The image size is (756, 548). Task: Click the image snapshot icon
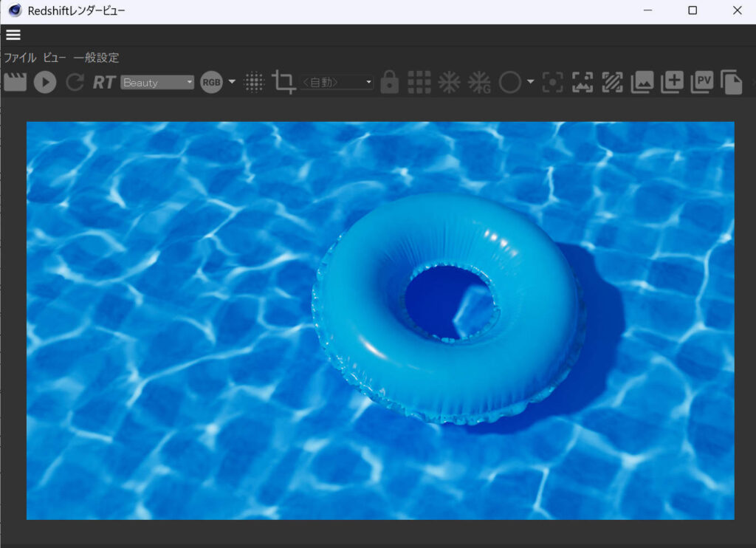tap(642, 82)
